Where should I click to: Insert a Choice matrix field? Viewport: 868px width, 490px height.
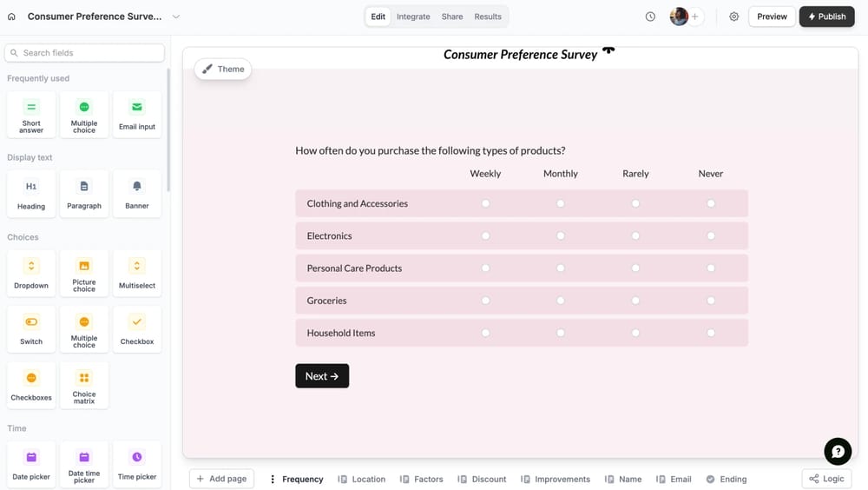tap(84, 386)
